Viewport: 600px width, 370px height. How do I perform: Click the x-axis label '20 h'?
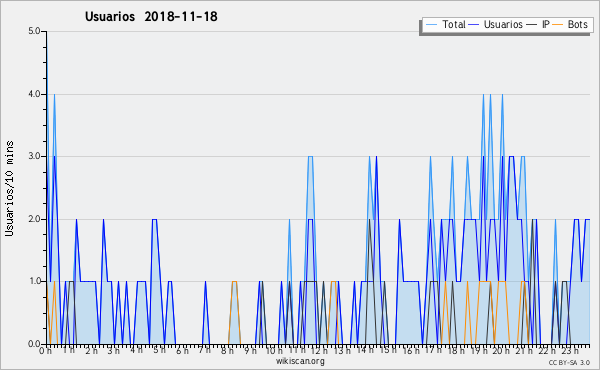coord(501,351)
